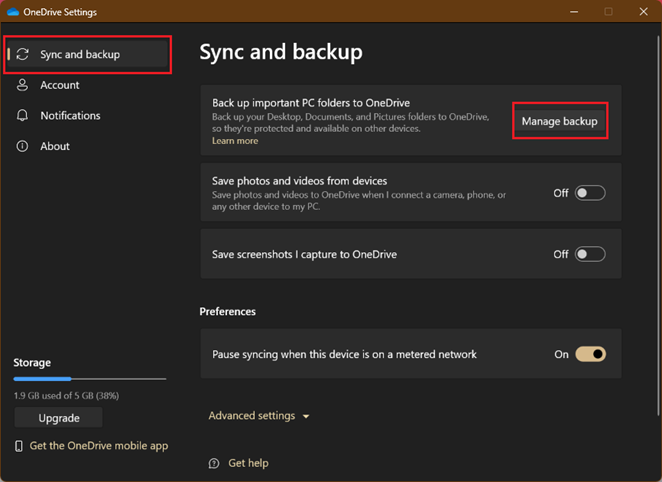This screenshot has width=662, height=482.
Task: Click the 'Back up important PC folders to OneDrive' title
Action: (311, 103)
